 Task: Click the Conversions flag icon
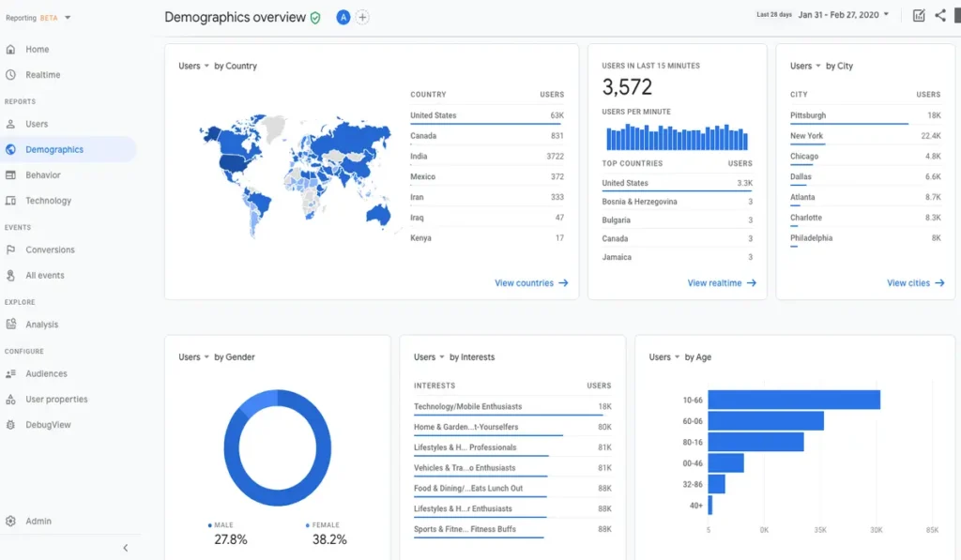point(11,250)
